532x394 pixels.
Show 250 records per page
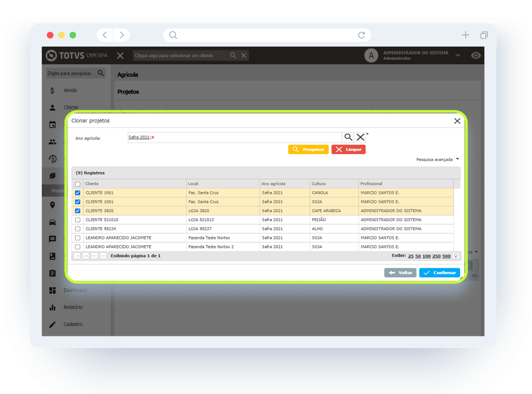437,256
